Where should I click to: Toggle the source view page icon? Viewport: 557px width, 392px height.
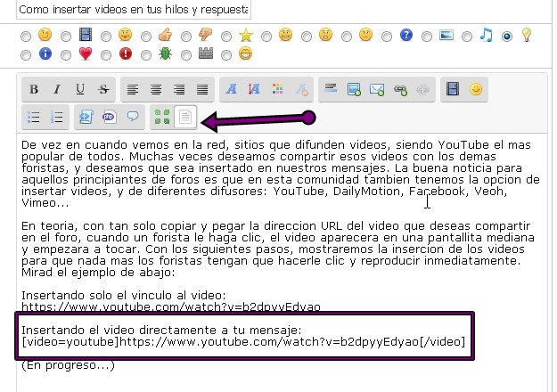[184, 117]
